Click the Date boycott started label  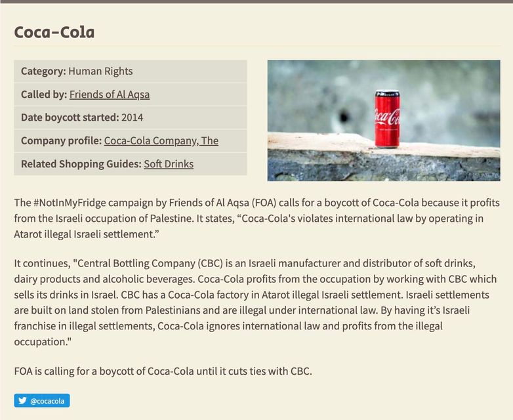click(x=70, y=117)
